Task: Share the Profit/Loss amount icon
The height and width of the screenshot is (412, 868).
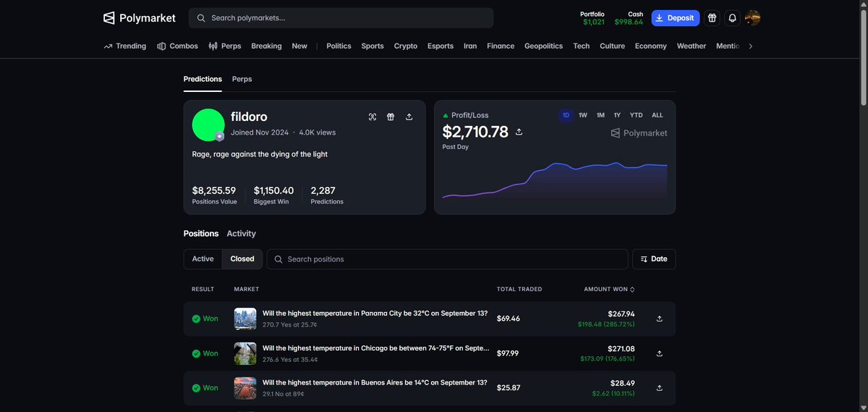Action: (519, 132)
